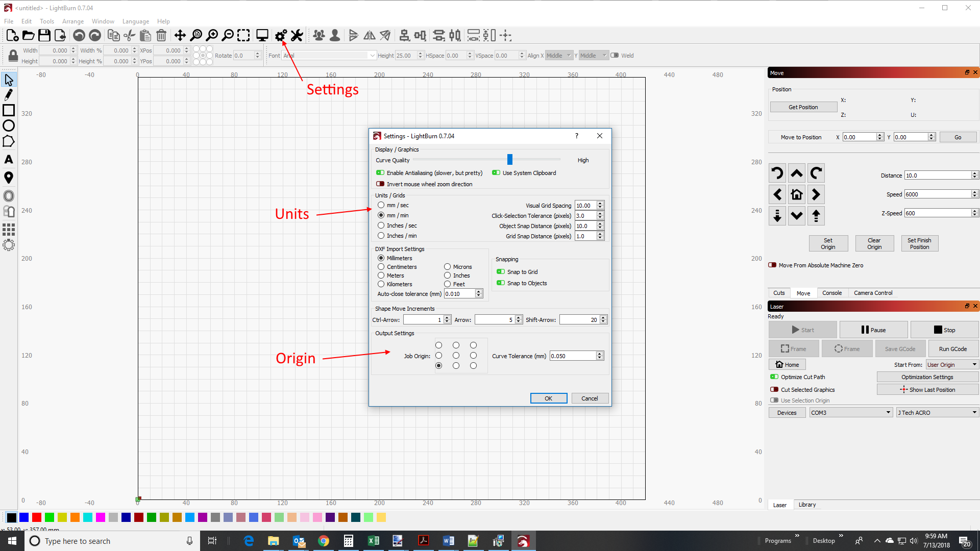Select the Offset Shapes tool
The image size is (980, 551).
pos(9,196)
